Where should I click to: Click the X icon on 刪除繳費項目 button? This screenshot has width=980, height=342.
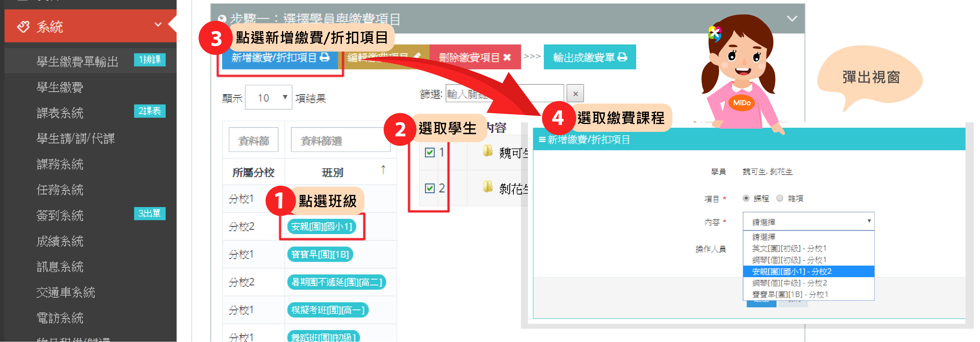pos(507,57)
